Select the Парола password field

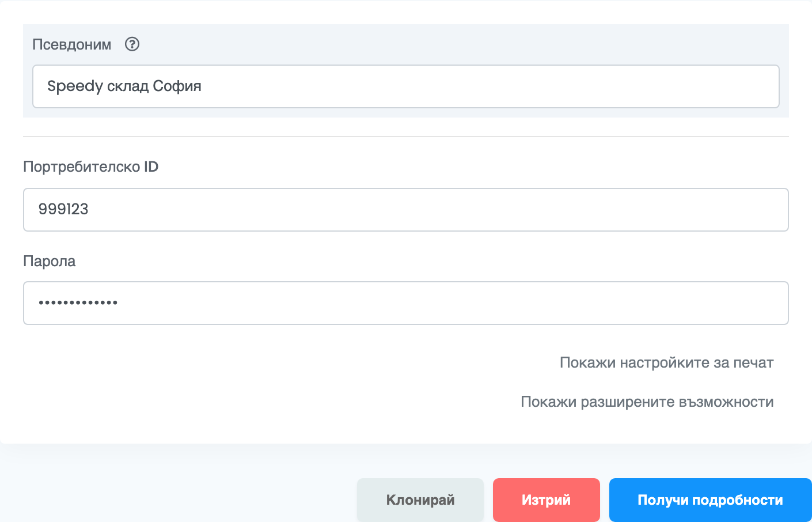click(406, 303)
